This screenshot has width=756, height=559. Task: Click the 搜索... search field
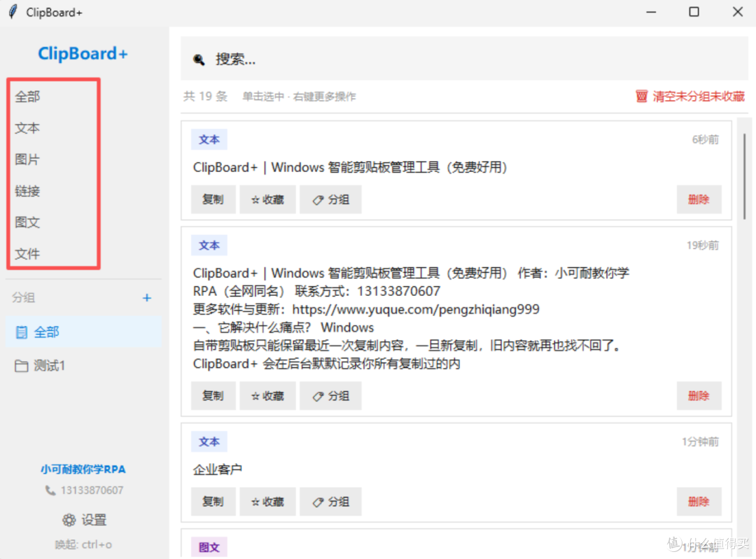tap(464, 59)
